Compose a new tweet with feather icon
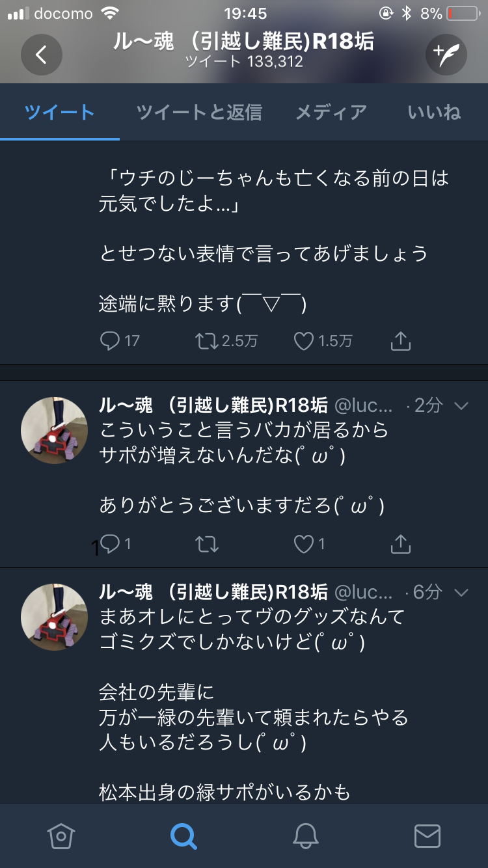The width and height of the screenshot is (488, 868). 446,55
